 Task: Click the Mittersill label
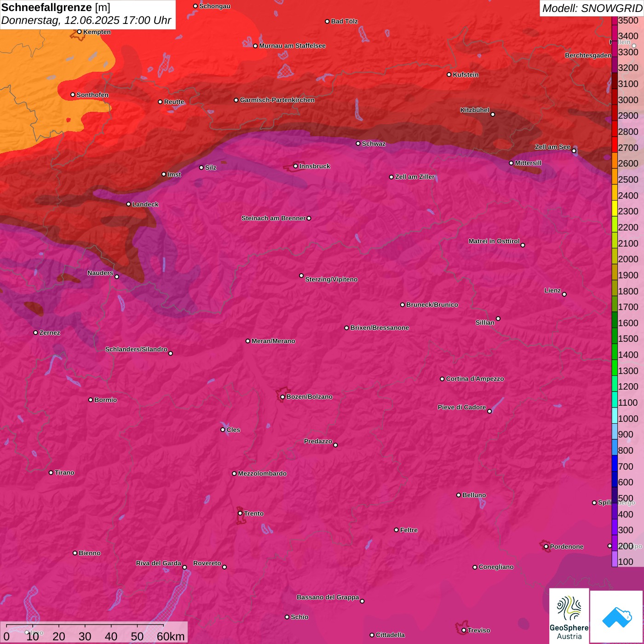[x=528, y=163]
